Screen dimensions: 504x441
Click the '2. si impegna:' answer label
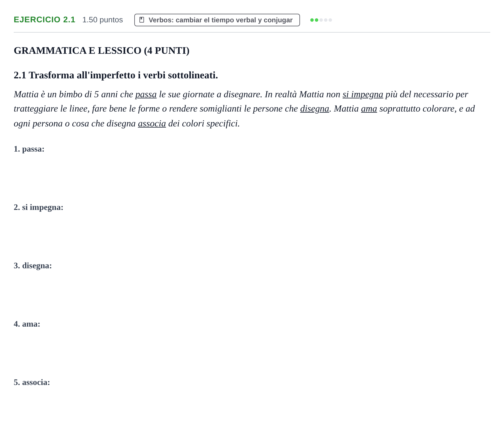(39, 207)
